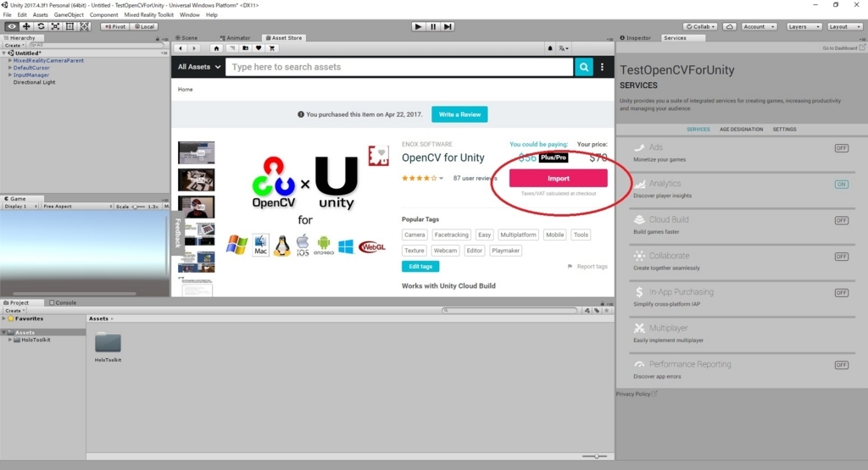
Task: Start Play mode
Action: (x=419, y=26)
